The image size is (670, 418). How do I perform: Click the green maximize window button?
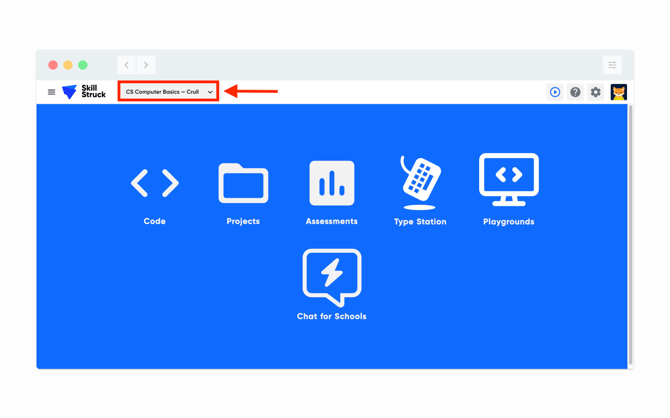83,65
